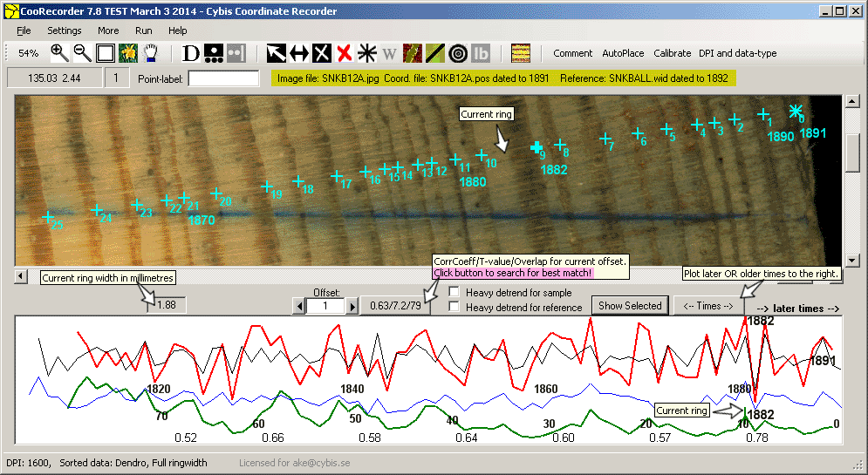Click ring point 20 cross marker
Image resolution: width=868 pixels, height=475 pixels.
tap(215, 193)
